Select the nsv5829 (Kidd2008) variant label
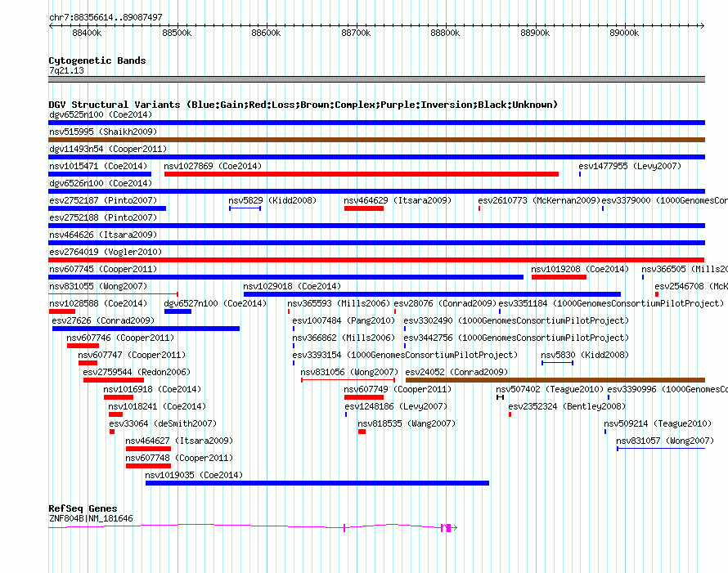This screenshot has width=728, height=573. (x=272, y=200)
